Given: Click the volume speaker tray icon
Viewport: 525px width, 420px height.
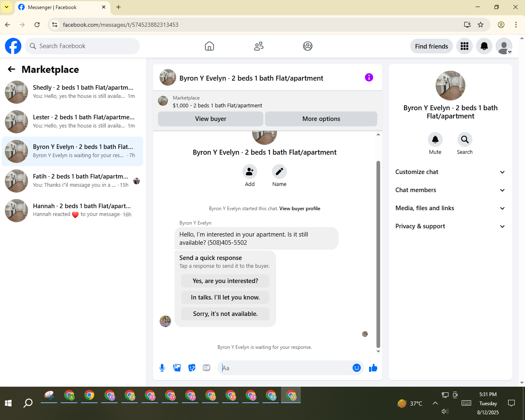Looking at the screenshot, I should 445,411.
